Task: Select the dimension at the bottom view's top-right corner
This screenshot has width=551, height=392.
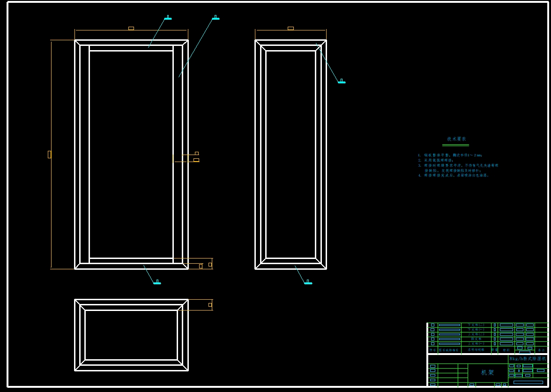Action: [210, 305]
